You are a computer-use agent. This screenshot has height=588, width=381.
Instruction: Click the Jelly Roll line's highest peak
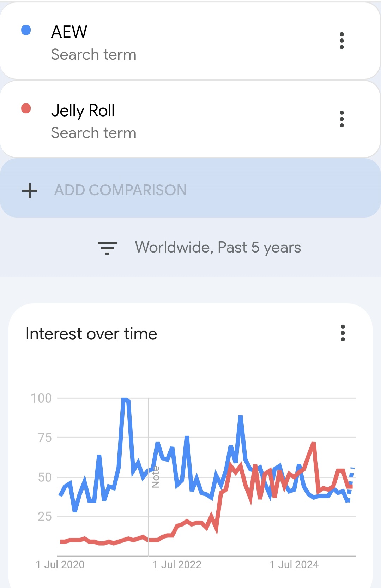click(x=313, y=443)
